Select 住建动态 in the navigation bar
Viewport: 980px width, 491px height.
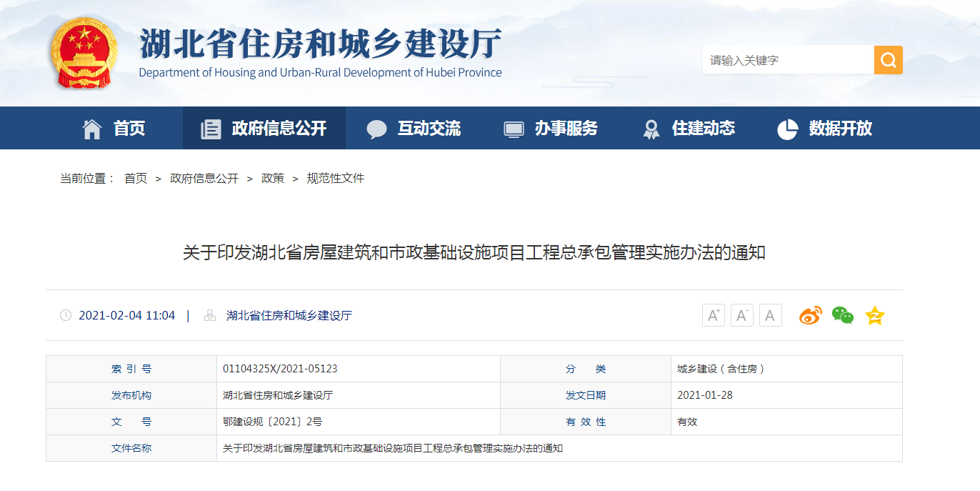point(689,129)
